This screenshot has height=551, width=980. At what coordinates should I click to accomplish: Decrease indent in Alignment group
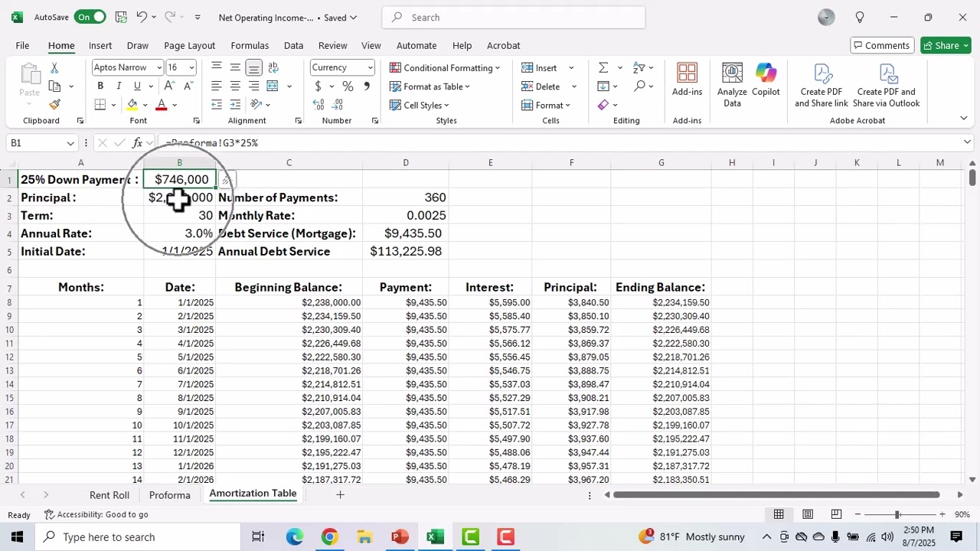coord(217,104)
